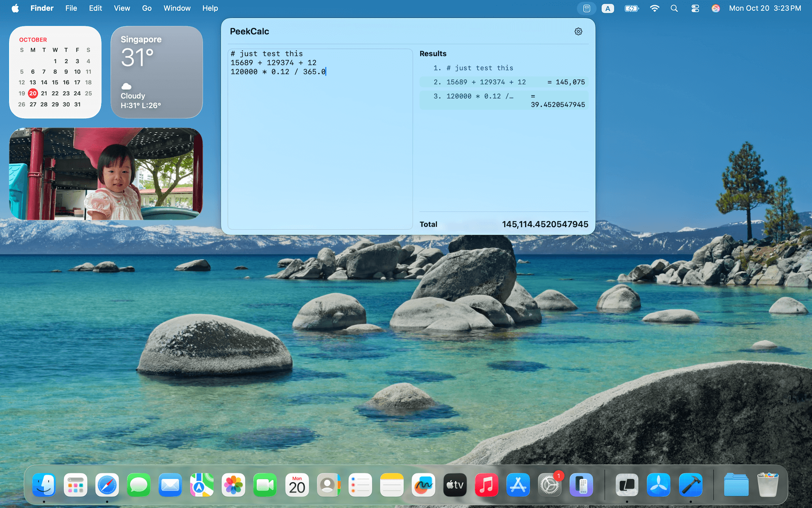Viewport: 812px width, 508px height.
Task: Open PeekCalc settings via the gear icon
Action: [x=578, y=31]
